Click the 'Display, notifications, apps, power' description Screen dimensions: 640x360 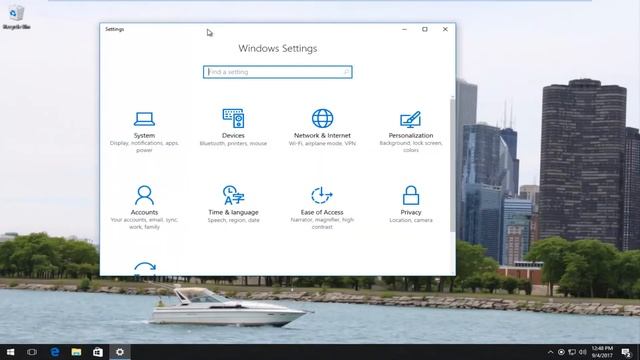click(144, 147)
